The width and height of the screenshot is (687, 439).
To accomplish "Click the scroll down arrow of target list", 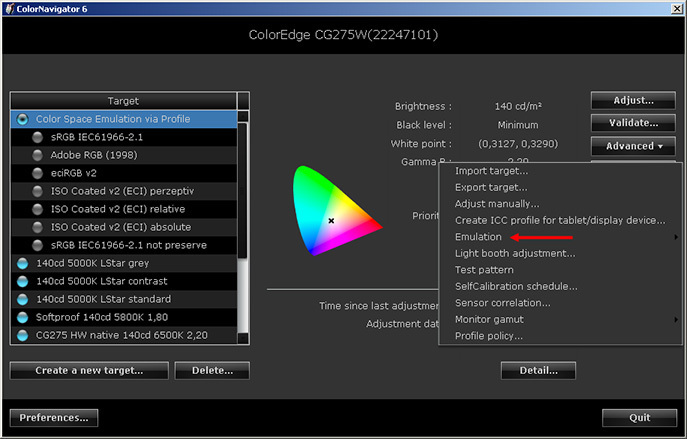I will click(x=243, y=338).
